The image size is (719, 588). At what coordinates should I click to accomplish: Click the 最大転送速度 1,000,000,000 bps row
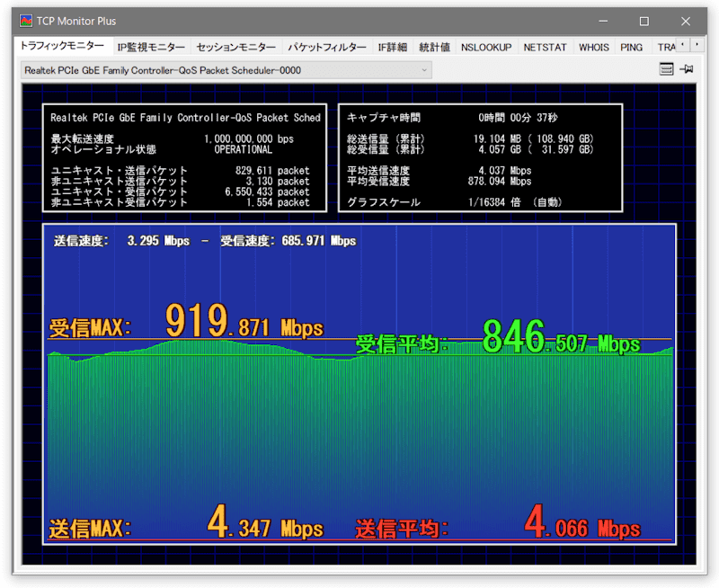tap(172, 138)
